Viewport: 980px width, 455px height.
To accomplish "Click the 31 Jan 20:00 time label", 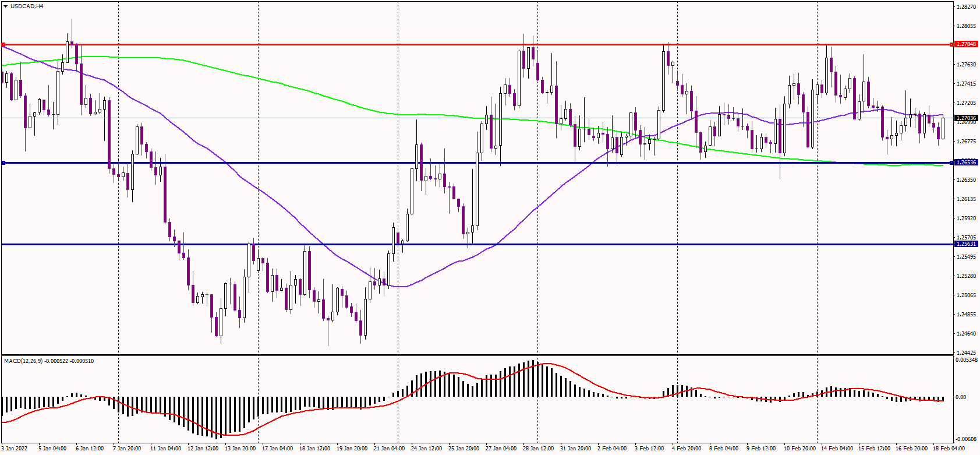I will coord(575,449).
